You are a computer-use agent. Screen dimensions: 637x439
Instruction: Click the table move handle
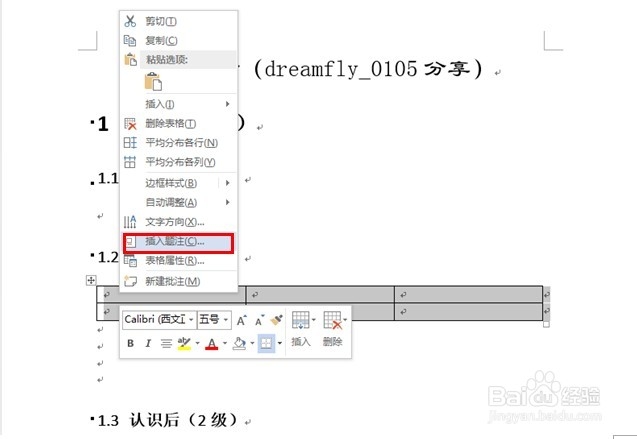point(91,280)
